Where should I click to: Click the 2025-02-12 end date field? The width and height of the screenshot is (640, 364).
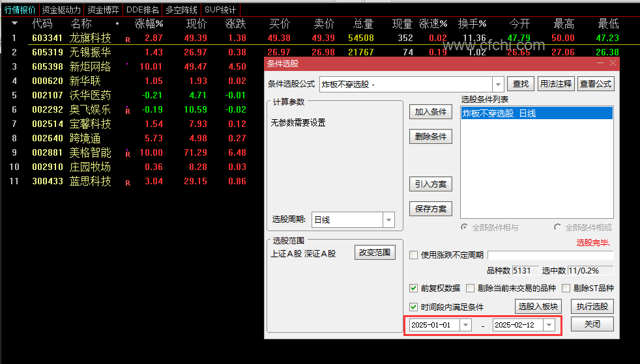click(518, 325)
